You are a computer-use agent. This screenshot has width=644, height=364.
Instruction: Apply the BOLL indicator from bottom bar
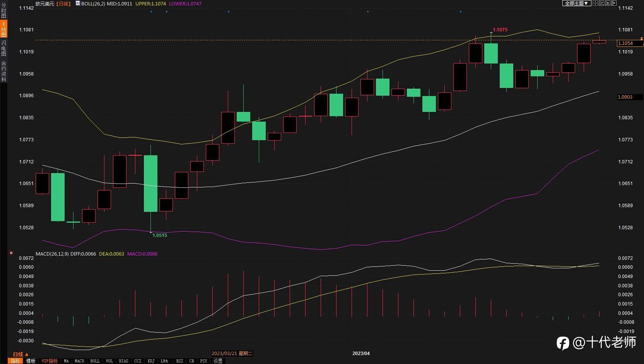pos(95,361)
